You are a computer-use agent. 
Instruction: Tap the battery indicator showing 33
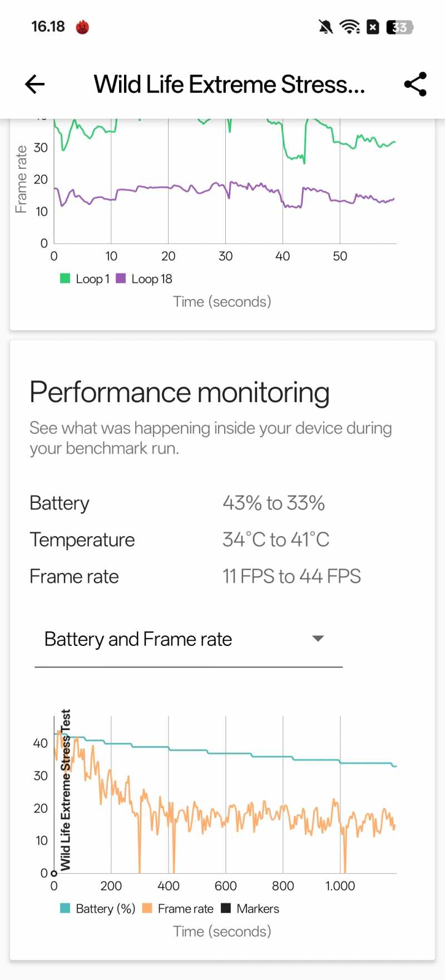pyautogui.click(x=399, y=27)
